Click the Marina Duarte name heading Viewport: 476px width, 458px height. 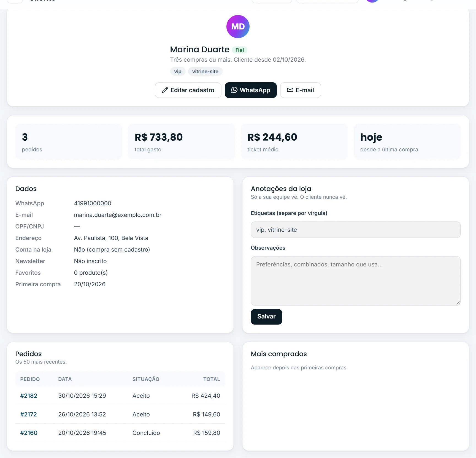pyautogui.click(x=200, y=50)
